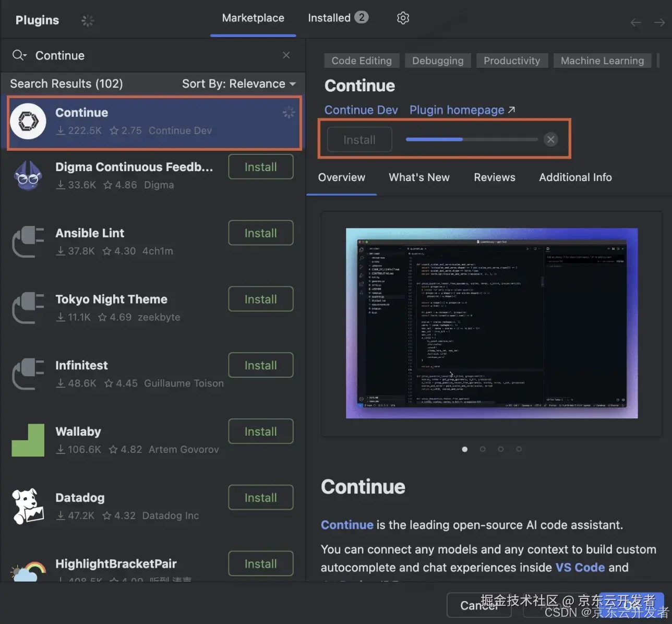
Task: Click the HighlightBracketPair rainbow icon
Action: [28, 571]
